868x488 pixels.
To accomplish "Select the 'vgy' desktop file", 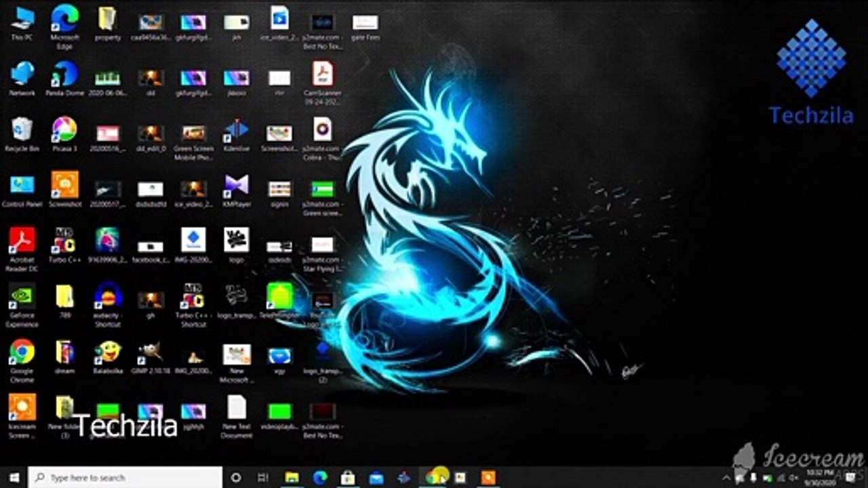I will pos(279,361).
